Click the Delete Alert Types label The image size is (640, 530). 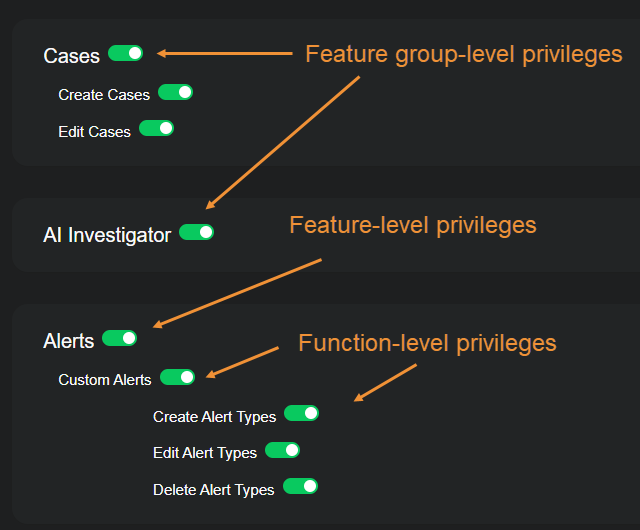(213, 490)
